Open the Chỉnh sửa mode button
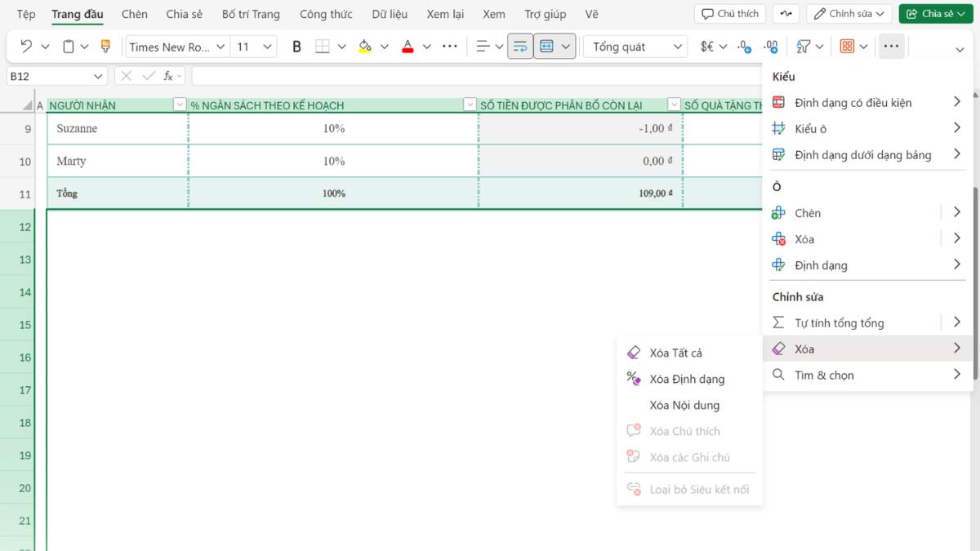The height and width of the screenshot is (551, 980). [x=849, y=14]
